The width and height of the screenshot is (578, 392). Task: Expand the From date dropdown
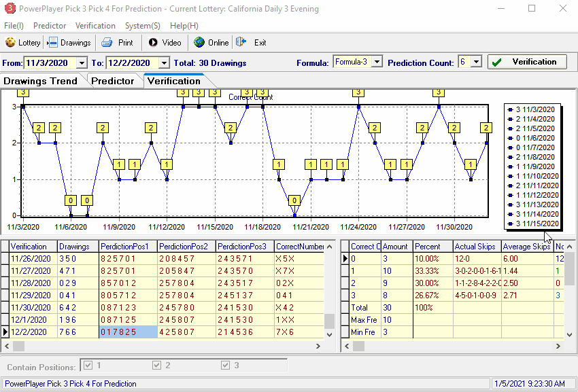(x=82, y=63)
